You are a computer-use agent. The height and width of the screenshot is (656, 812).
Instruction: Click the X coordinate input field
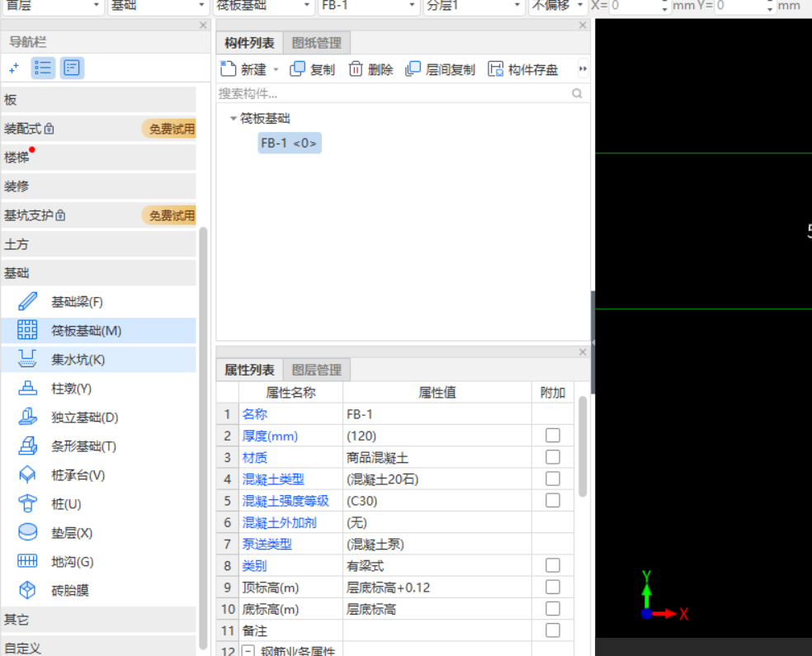[x=635, y=6]
